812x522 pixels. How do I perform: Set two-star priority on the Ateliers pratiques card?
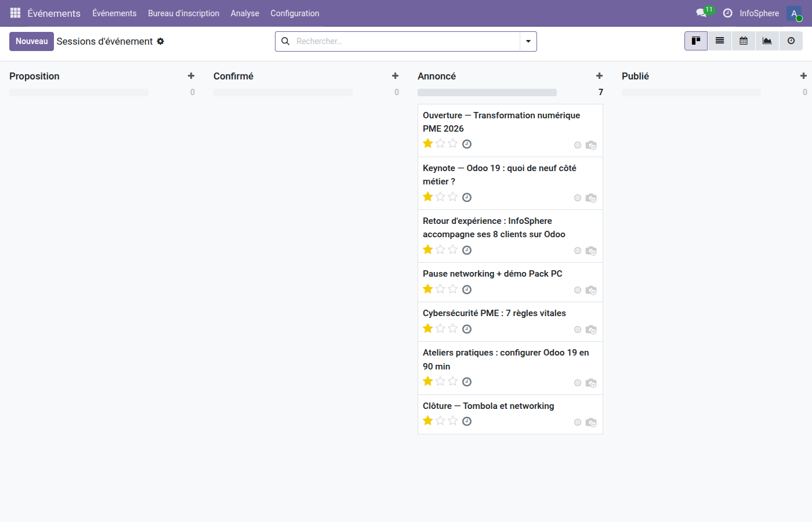point(440,381)
